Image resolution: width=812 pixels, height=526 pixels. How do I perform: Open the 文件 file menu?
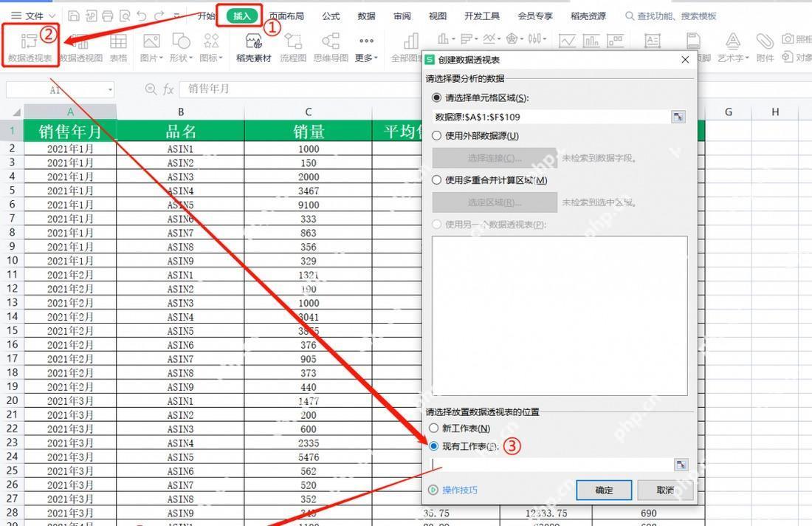(34, 16)
